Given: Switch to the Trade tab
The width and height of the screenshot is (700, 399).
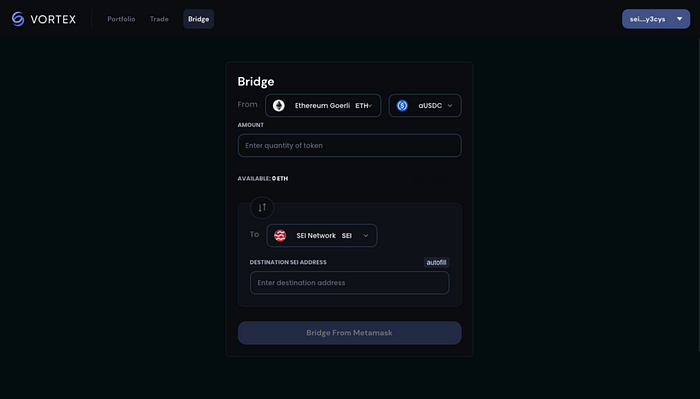Looking at the screenshot, I should tap(159, 19).
